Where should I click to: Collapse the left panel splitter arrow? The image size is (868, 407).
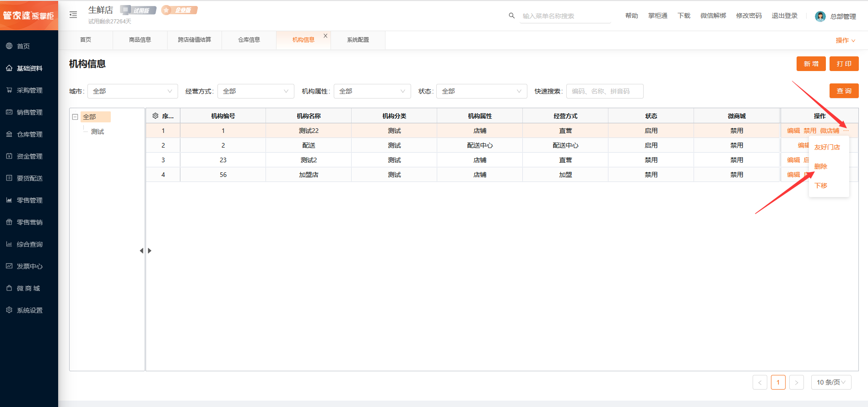click(141, 251)
